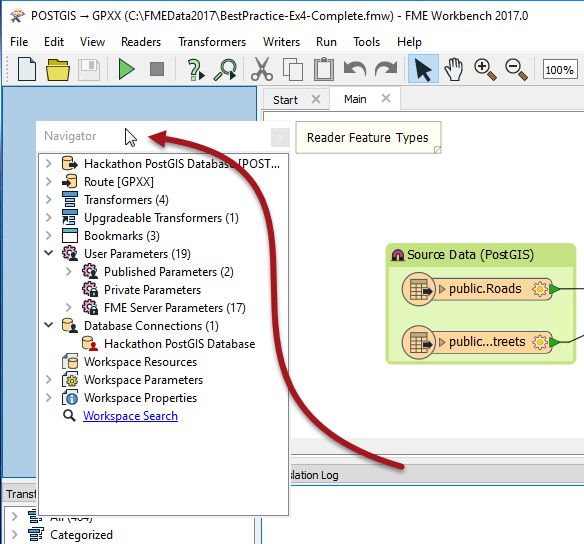Select Hackathon PostGIS Database connection item
Screen dimensions: 584x544
tap(180, 344)
